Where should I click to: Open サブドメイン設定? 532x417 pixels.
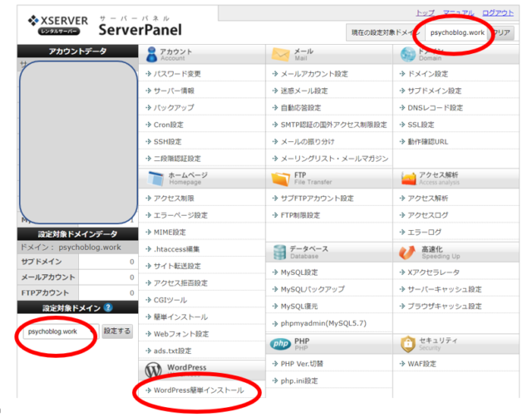click(x=434, y=91)
